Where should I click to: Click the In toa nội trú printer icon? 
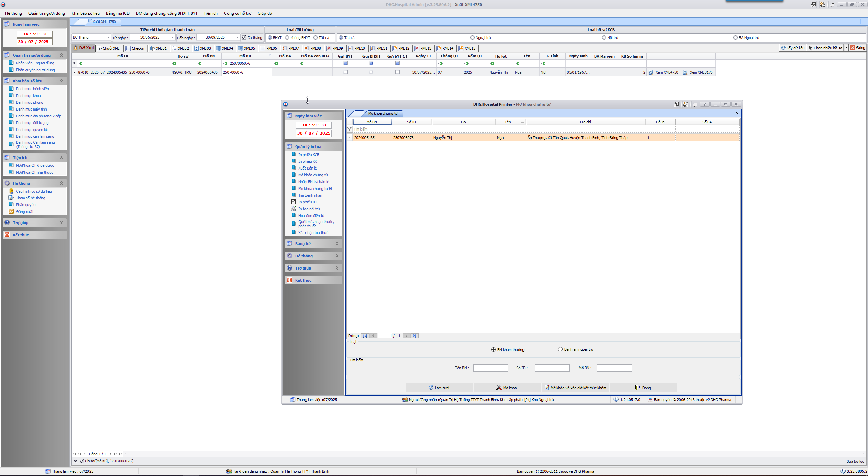coord(294,209)
